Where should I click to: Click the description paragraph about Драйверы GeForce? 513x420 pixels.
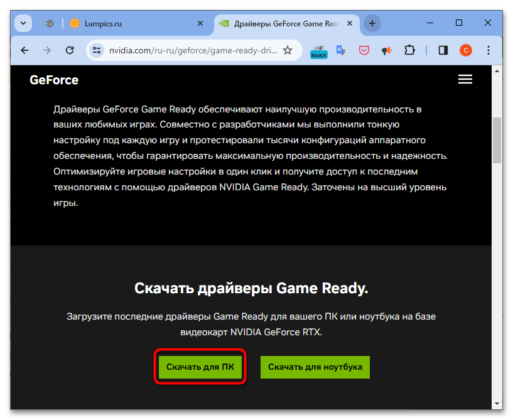[251, 156]
